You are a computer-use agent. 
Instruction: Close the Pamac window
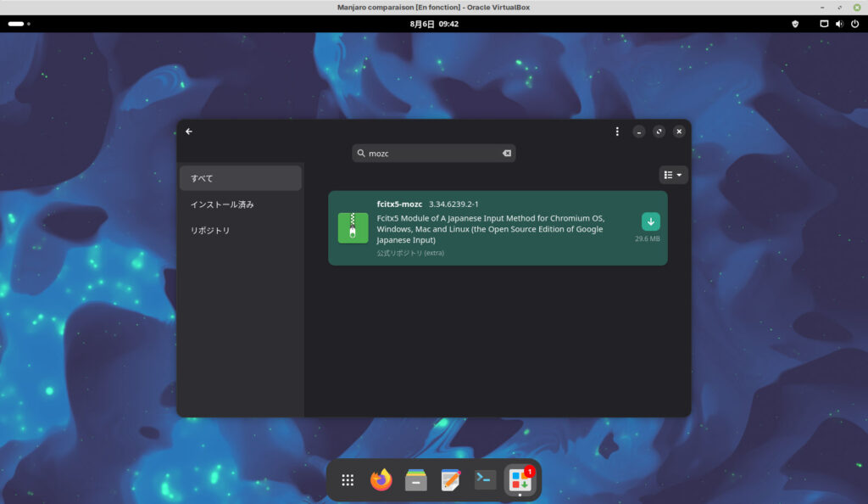[679, 132]
